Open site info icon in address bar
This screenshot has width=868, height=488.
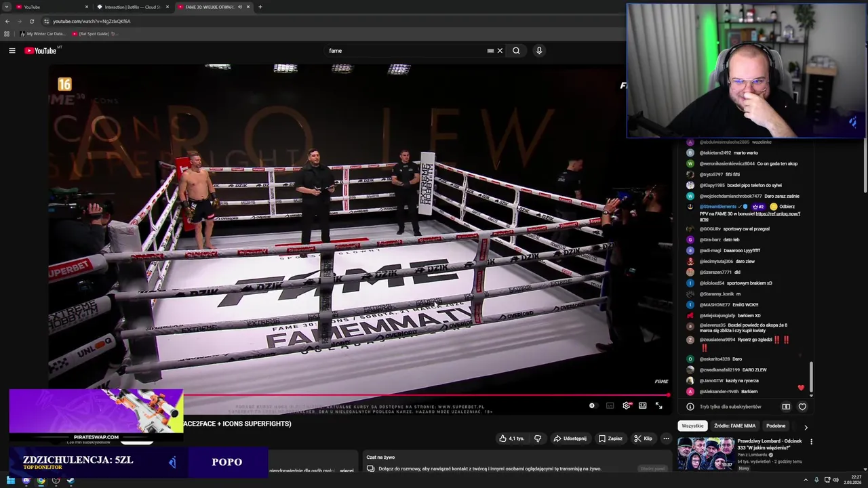point(46,21)
